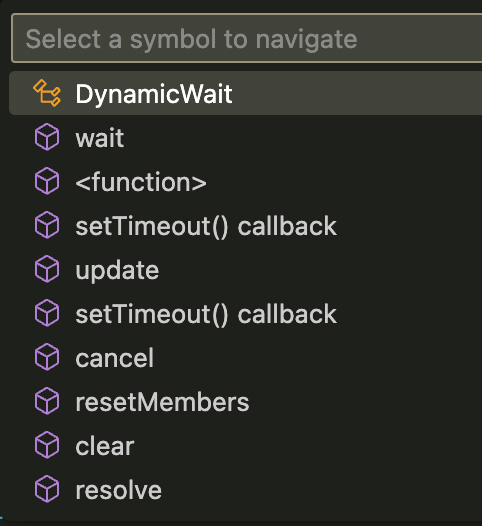Click the method icon next to cancel
482x526 pixels.
(47, 357)
